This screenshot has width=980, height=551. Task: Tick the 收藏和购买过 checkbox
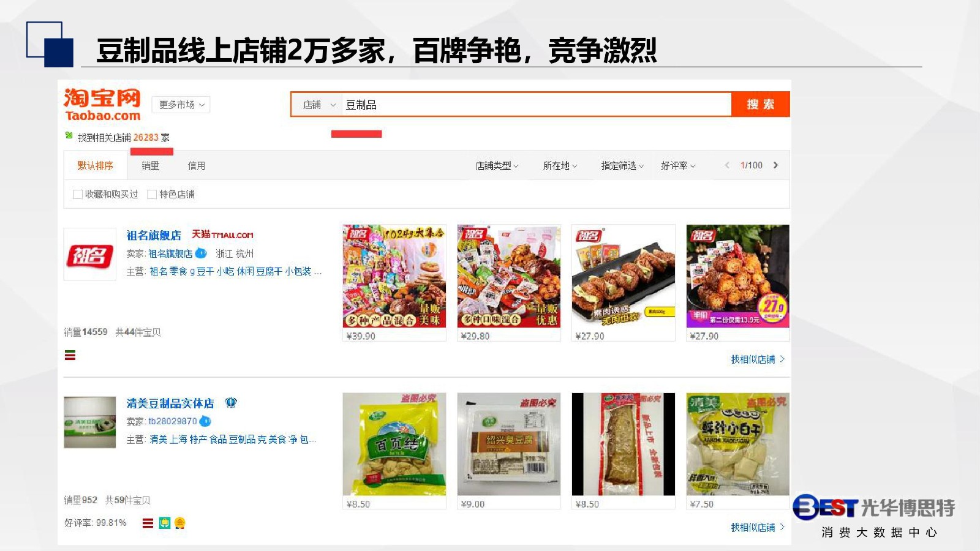[x=78, y=194]
